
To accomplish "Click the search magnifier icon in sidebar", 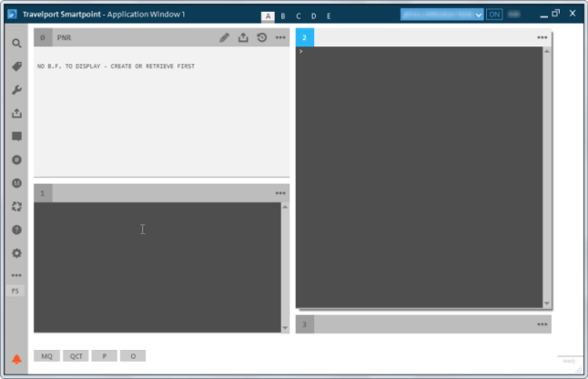I will click(16, 43).
